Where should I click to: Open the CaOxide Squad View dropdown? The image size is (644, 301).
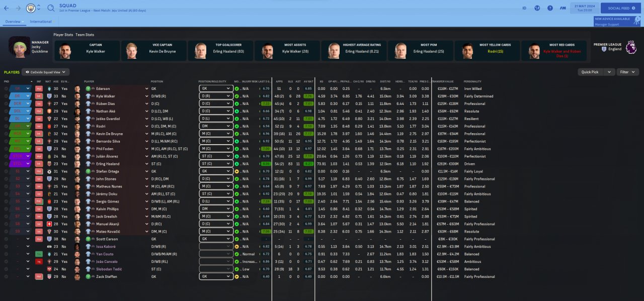(45, 72)
